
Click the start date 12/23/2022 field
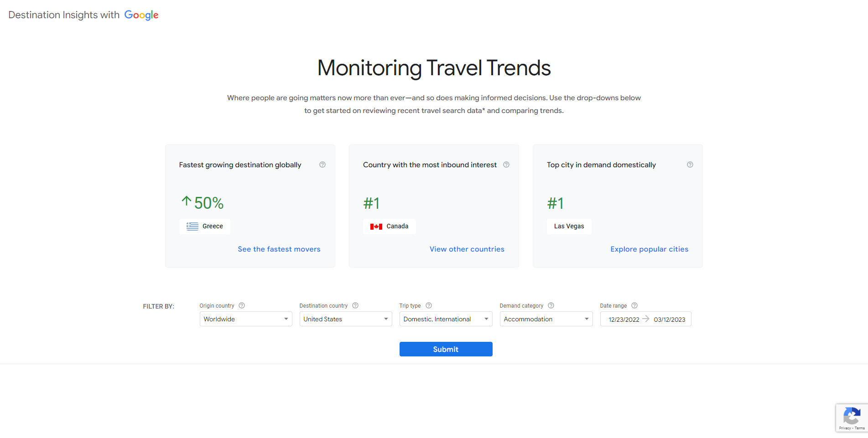point(624,319)
